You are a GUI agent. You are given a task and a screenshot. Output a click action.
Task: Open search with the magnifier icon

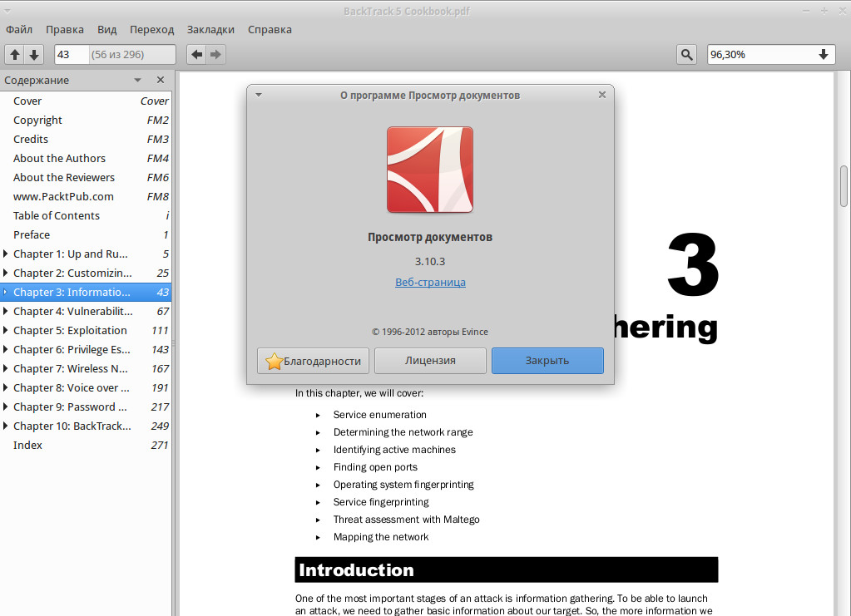coord(686,54)
